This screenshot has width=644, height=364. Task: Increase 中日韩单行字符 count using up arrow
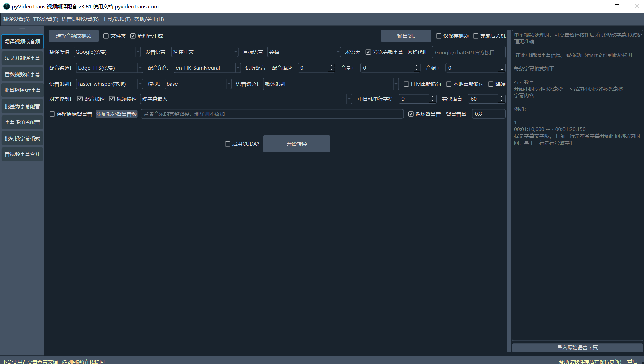coord(432,97)
